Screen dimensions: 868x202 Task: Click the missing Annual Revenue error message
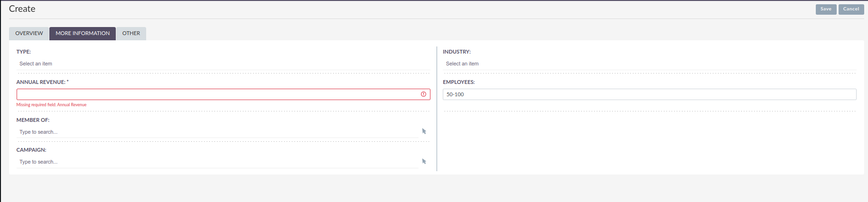click(51, 105)
